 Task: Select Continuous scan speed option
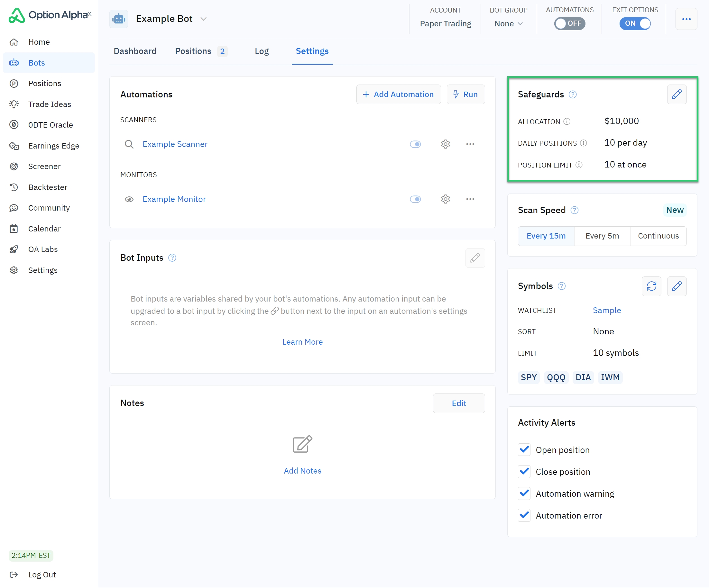point(658,236)
